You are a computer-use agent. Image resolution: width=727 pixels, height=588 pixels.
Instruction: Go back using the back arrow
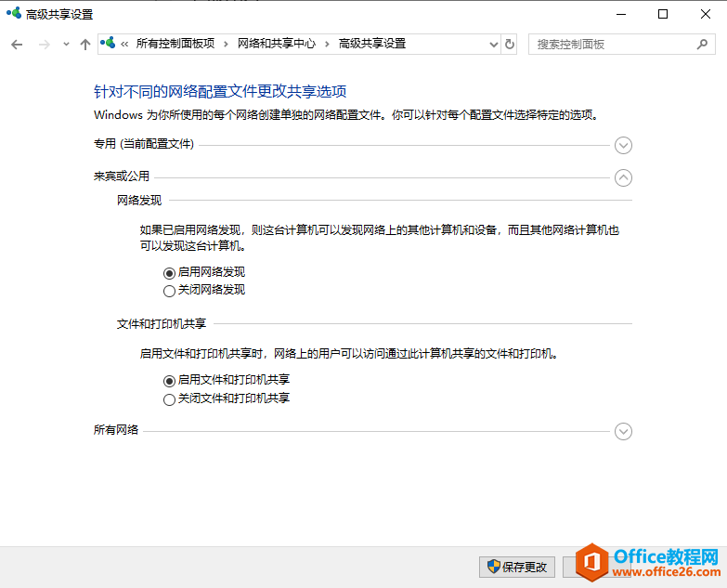17,45
